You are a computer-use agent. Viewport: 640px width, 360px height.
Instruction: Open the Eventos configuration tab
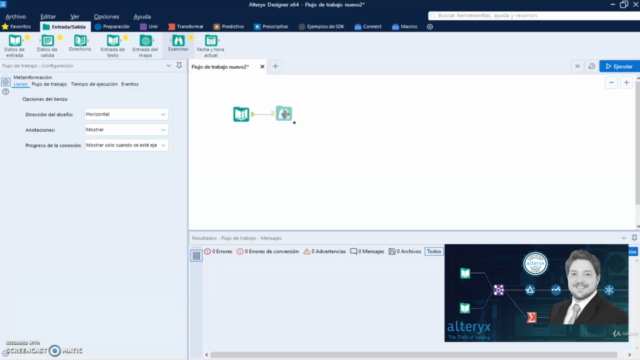point(130,84)
